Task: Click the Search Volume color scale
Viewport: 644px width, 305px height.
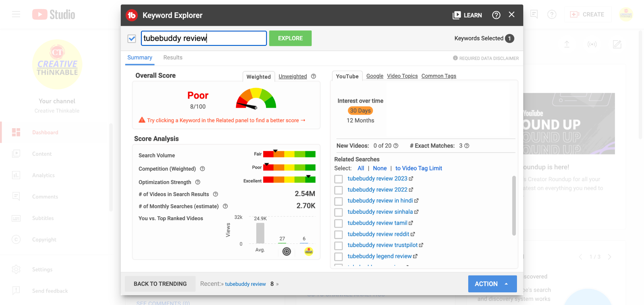Action: 289,154
